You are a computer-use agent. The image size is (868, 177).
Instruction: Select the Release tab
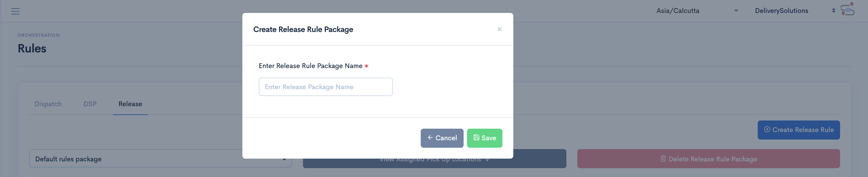[x=130, y=104]
